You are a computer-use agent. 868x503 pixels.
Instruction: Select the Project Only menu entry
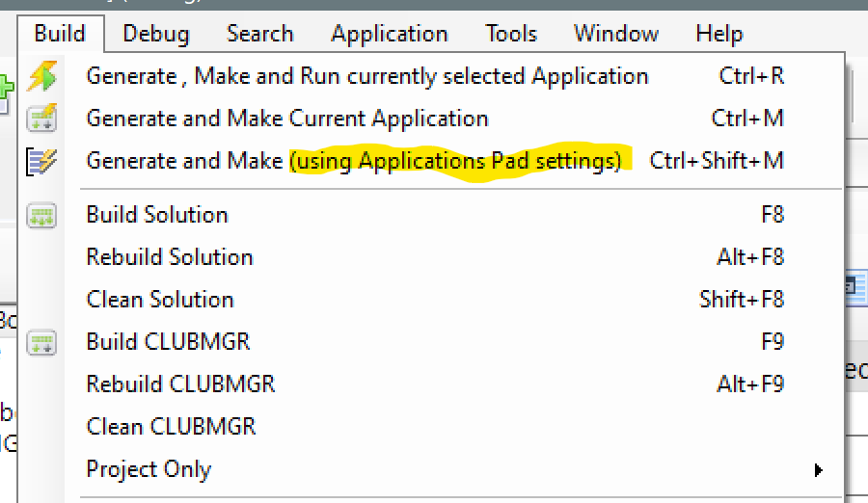pyautogui.click(x=149, y=470)
